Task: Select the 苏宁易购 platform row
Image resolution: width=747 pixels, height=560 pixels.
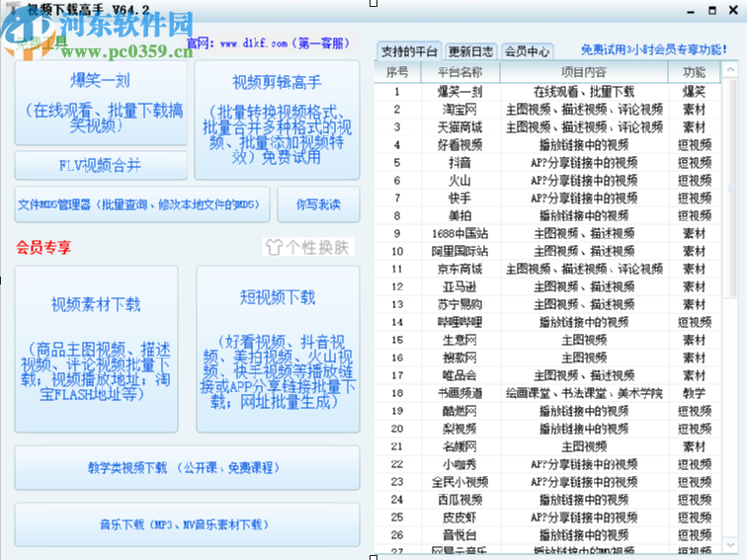Action: (547, 304)
